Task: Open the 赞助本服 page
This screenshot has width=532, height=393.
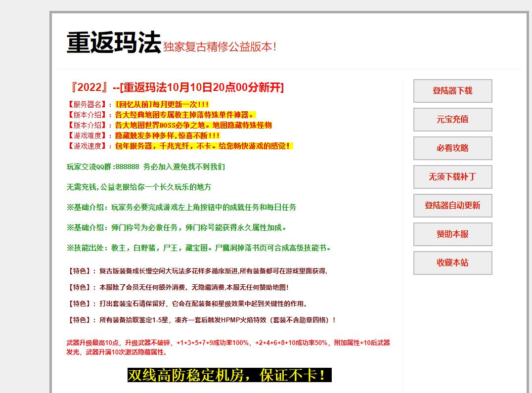Action: [x=452, y=234]
